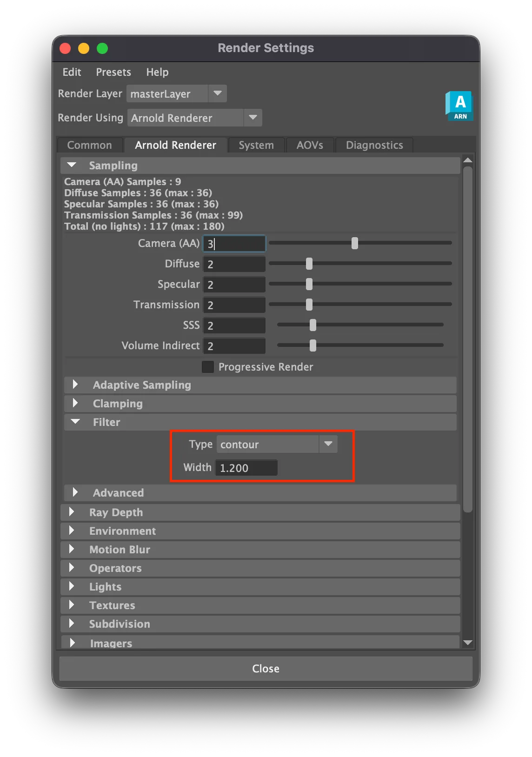Click the 'Camera (AA) Samples : 9' text

(x=122, y=181)
